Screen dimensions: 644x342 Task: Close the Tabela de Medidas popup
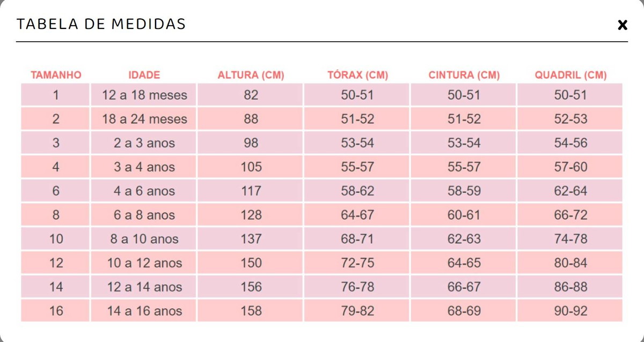[x=622, y=25]
